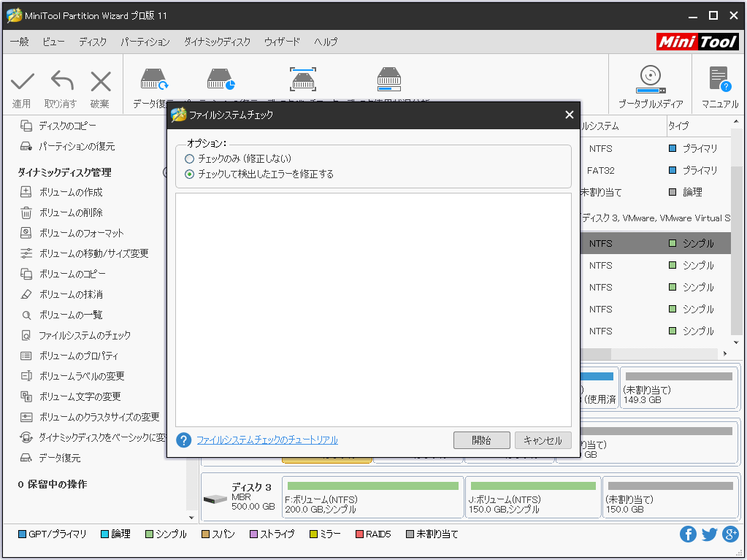Open the Disk Space Analyzer toolbar icon
The height and width of the screenshot is (560, 747).
click(x=389, y=79)
